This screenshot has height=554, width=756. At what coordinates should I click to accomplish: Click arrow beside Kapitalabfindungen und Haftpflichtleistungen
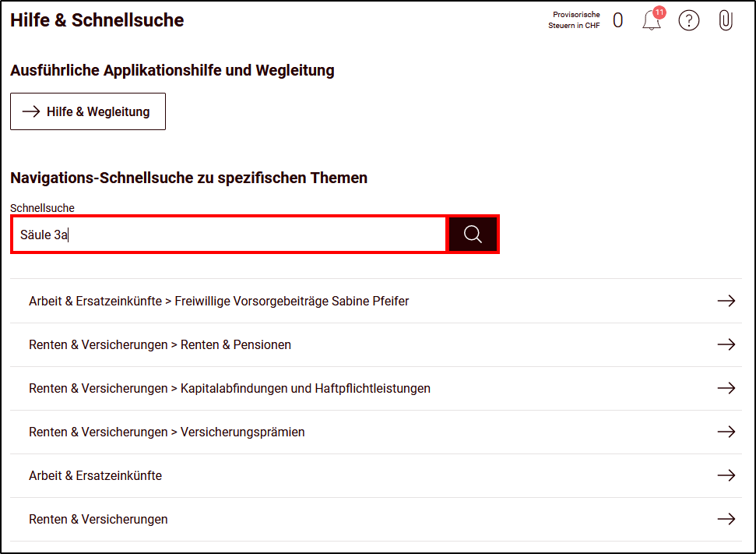pyautogui.click(x=726, y=388)
